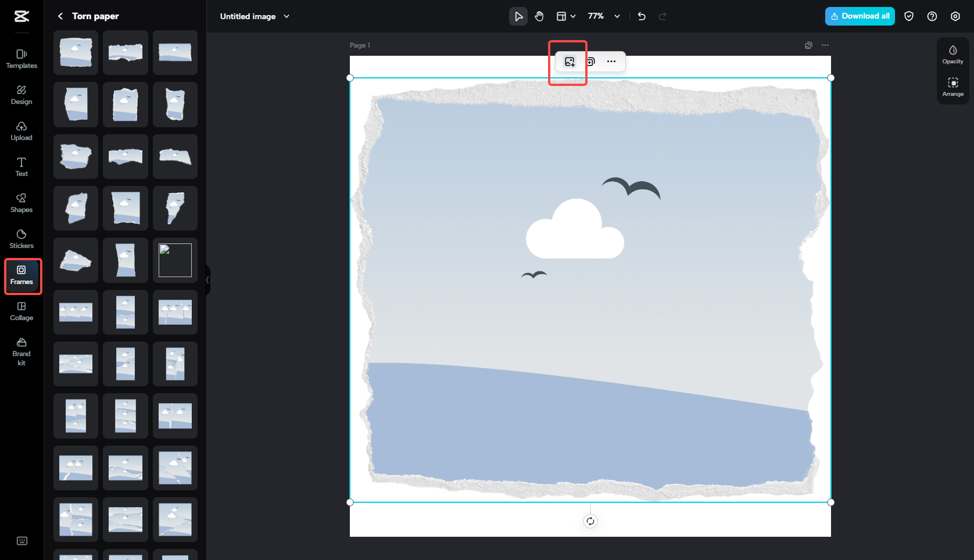Open the Arrange options
This screenshot has width=974, height=560.
tap(952, 87)
